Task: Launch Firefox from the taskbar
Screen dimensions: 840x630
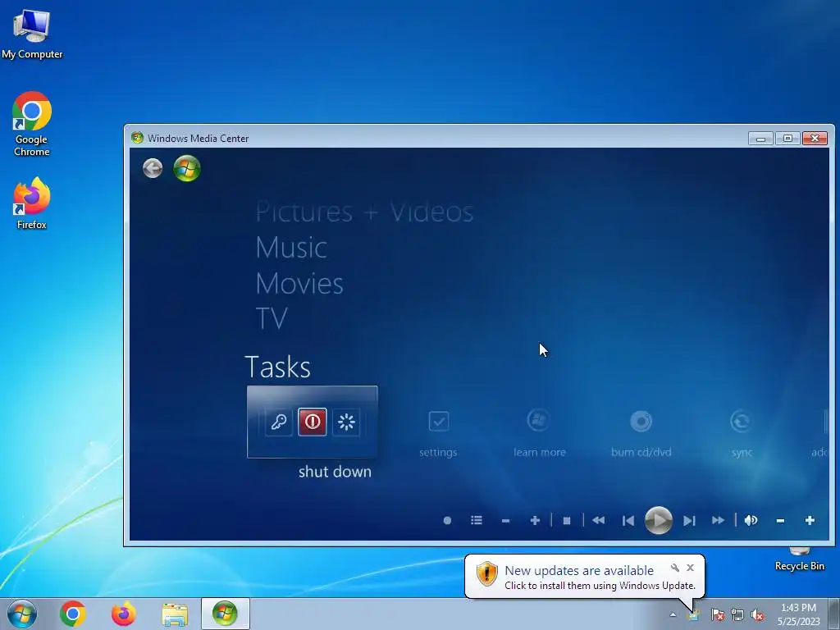Action: tap(123, 614)
